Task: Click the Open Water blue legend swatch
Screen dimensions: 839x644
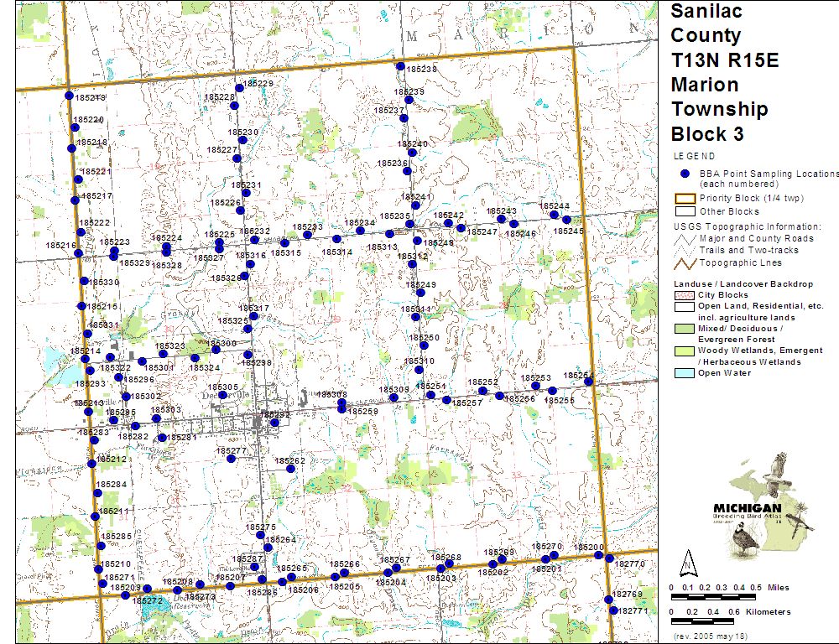Action: click(x=684, y=373)
